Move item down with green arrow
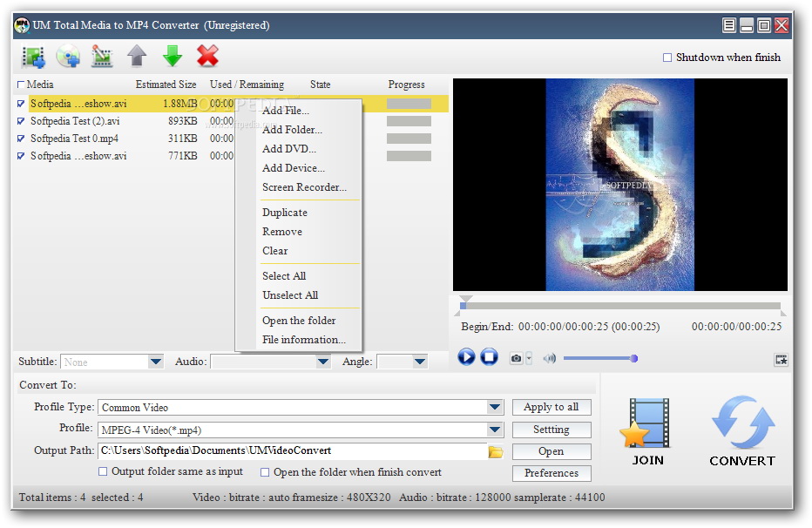Viewport: 812px width, 528px height. click(x=173, y=58)
